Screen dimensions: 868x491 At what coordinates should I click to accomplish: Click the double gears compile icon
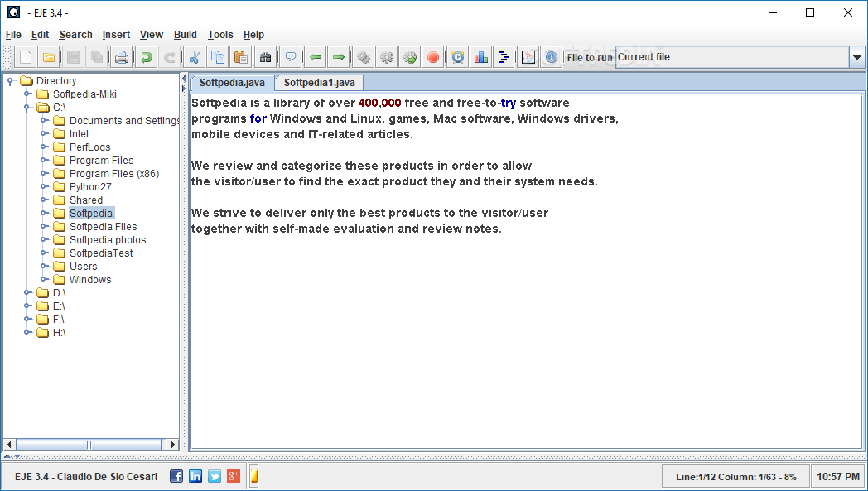(x=363, y=57)
